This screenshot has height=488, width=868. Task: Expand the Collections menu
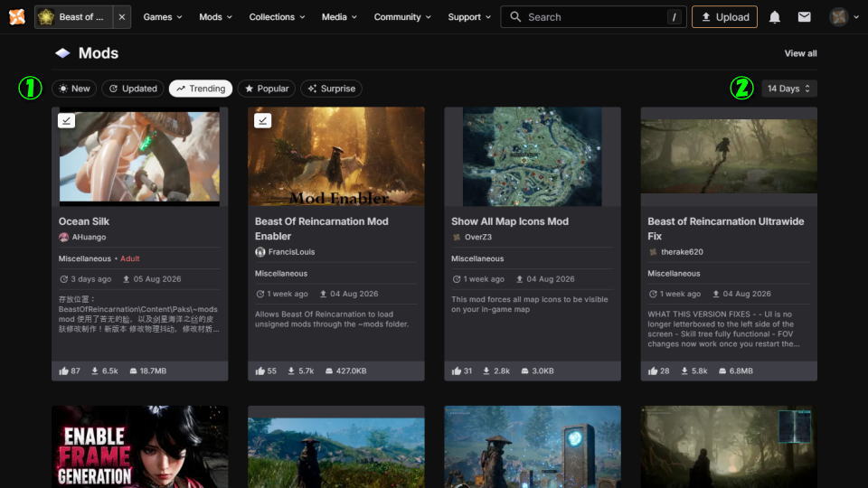point(277,17)
